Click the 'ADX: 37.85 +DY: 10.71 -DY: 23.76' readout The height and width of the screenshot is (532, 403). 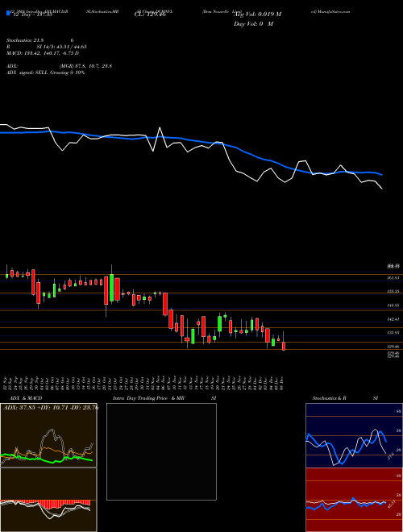pos(51,408)
